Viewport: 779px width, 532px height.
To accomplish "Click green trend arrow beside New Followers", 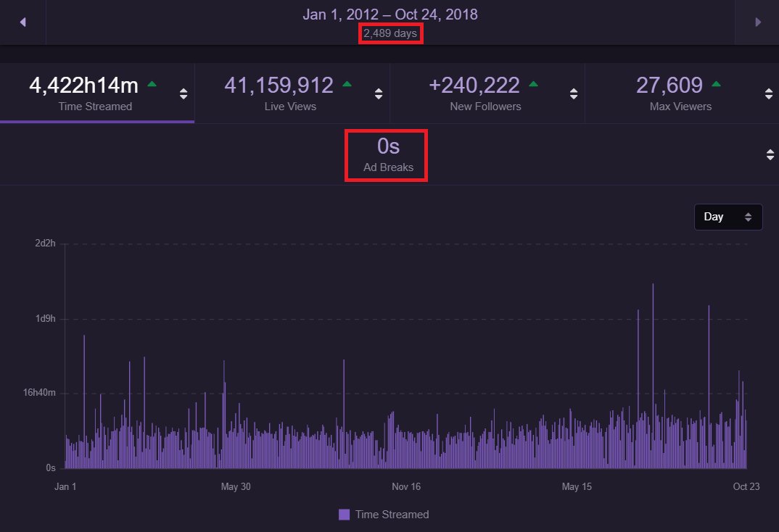I will click(x=534, y=84).
